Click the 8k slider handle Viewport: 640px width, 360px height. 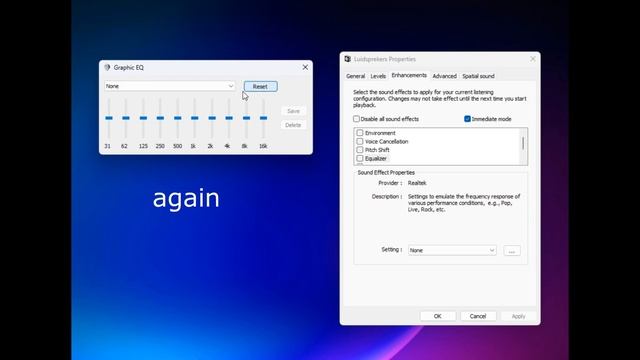click(247, 118)
